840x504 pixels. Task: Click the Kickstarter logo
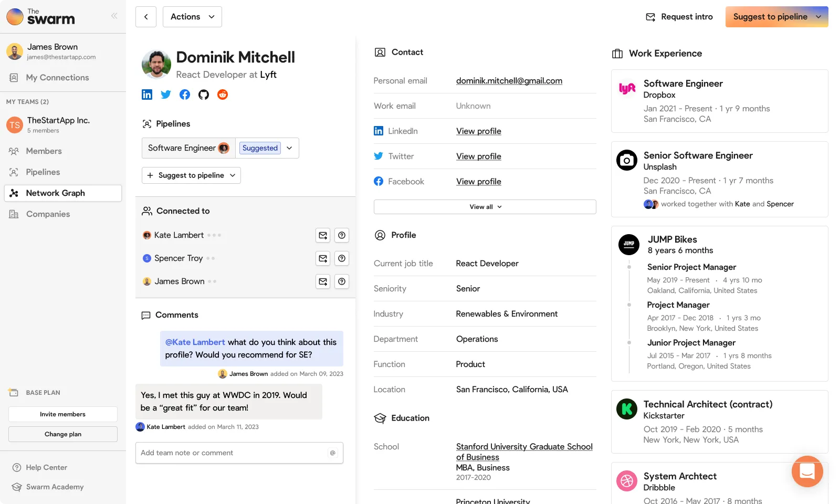coord(627,409)
